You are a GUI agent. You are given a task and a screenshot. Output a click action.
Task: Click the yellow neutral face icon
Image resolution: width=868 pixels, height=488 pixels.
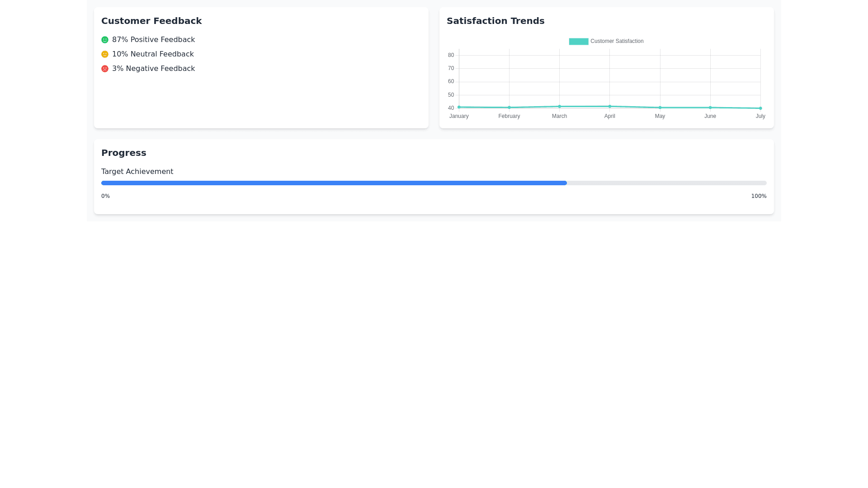pyautogui.click(x=105, y=54)
